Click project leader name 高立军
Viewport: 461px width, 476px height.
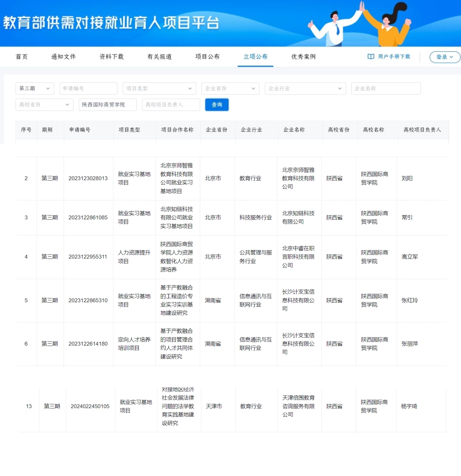[x=410, y=257]
